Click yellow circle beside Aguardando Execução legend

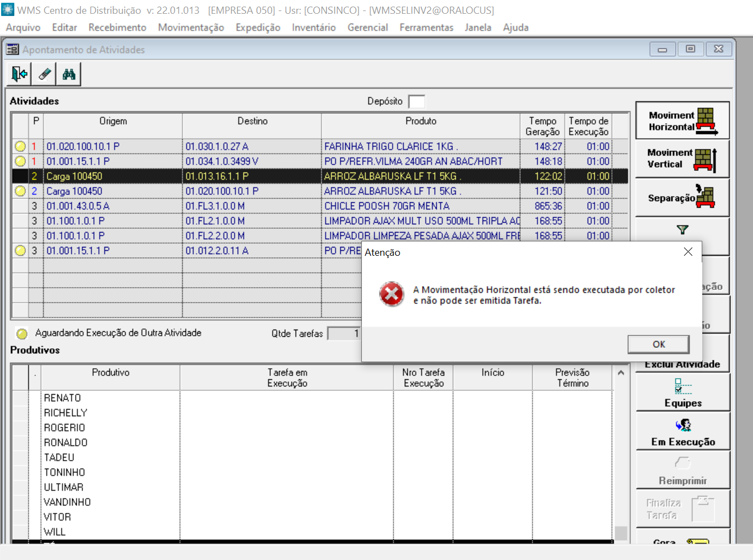click(22, 333)
